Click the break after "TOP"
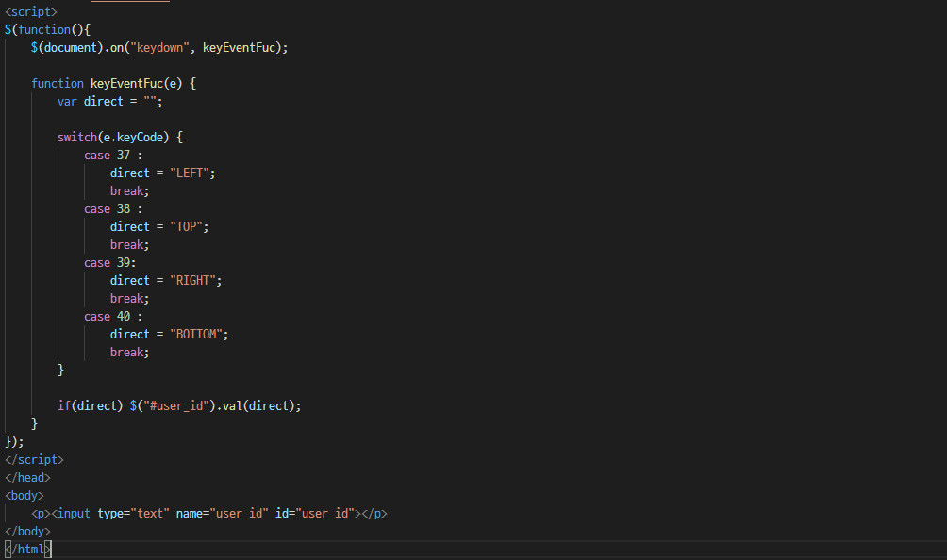The width and height of the screenshot is (947, 560). (x=130, y=245)
